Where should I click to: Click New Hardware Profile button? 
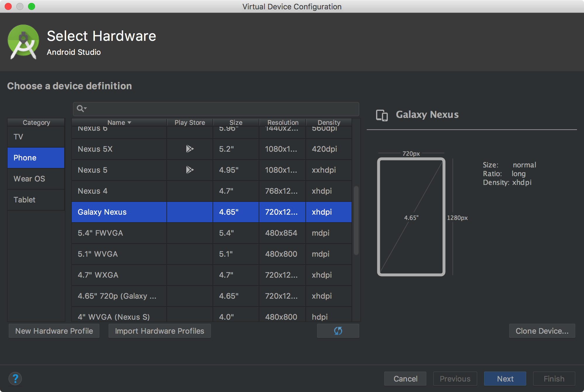(54, 331)
